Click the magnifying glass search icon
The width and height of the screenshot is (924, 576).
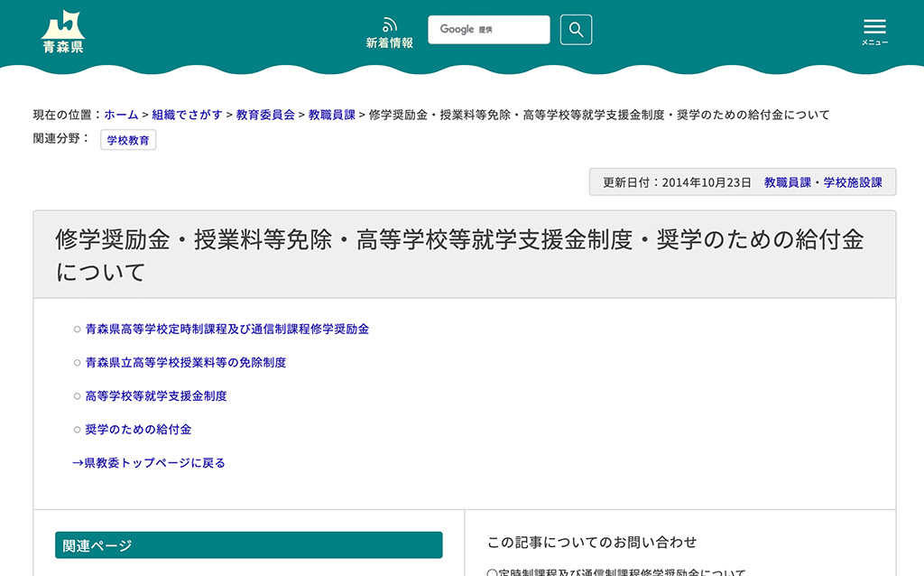[x=576, y=29]
